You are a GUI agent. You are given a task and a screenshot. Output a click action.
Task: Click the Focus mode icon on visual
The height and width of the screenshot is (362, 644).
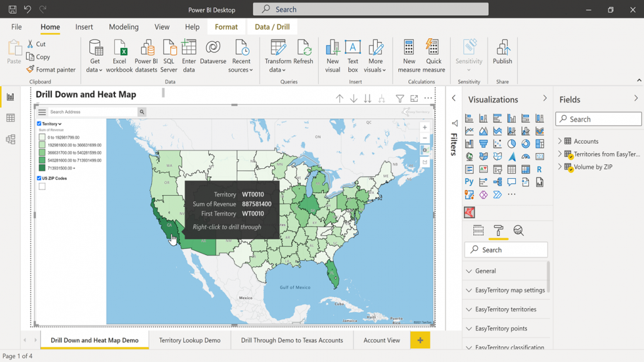tap(414, 99)
